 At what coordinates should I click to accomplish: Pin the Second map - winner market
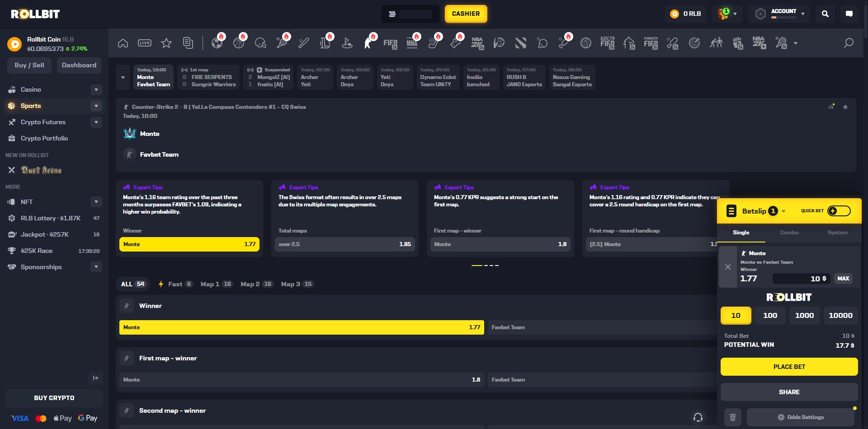(x=127, y=410)
